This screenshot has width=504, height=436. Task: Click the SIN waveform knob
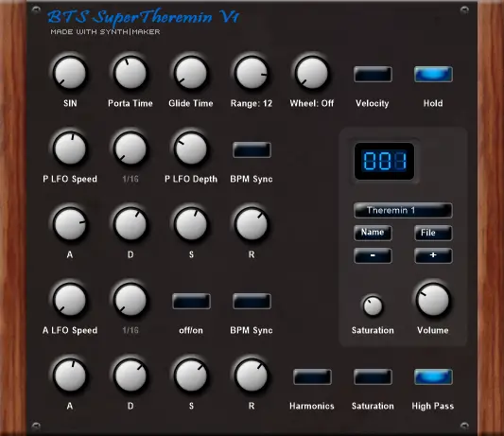coord(70,73)
